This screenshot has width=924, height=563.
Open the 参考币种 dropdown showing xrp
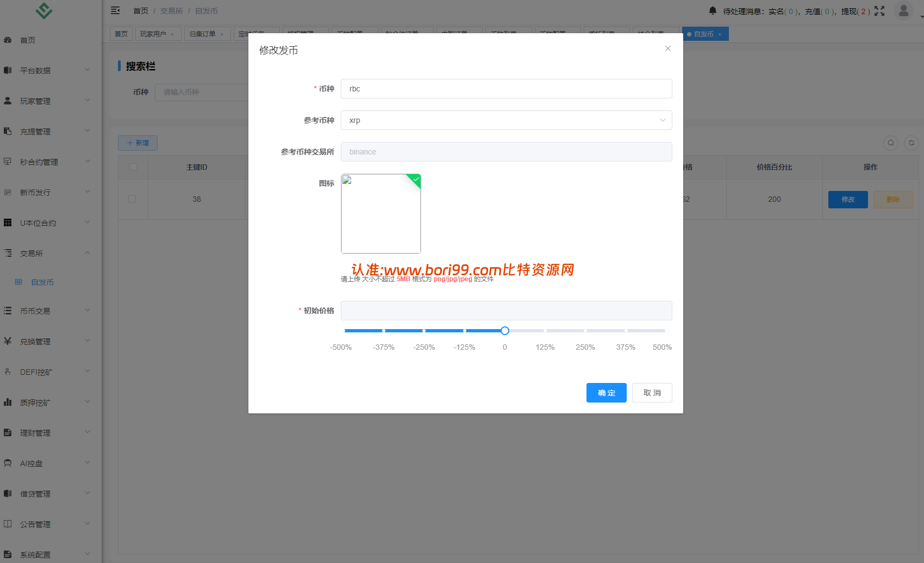506,120
